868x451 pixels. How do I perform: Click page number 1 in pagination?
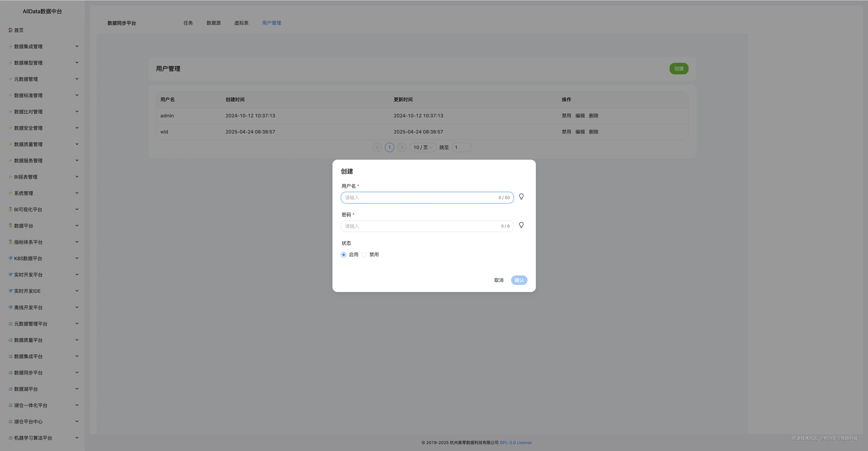point(389,147)
